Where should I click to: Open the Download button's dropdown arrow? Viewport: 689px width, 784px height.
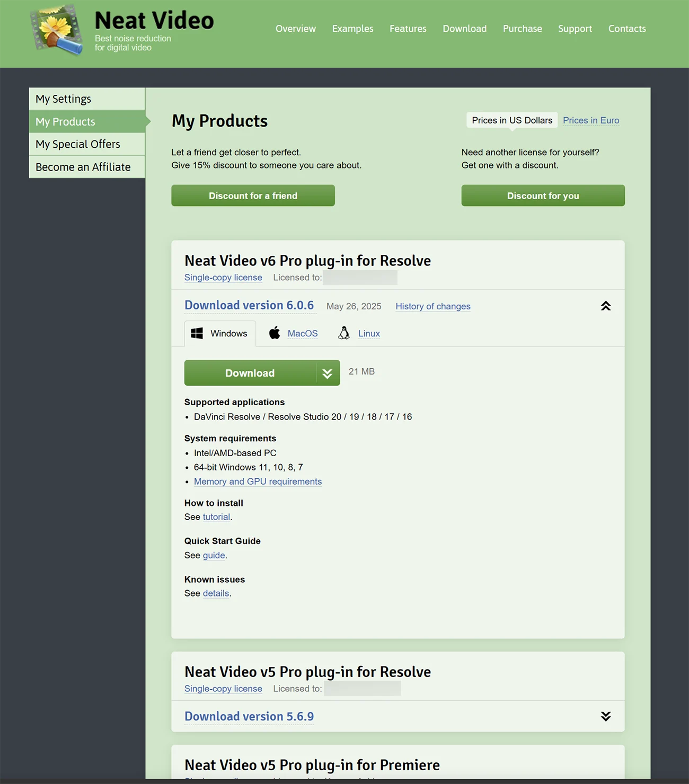(328, 373)
